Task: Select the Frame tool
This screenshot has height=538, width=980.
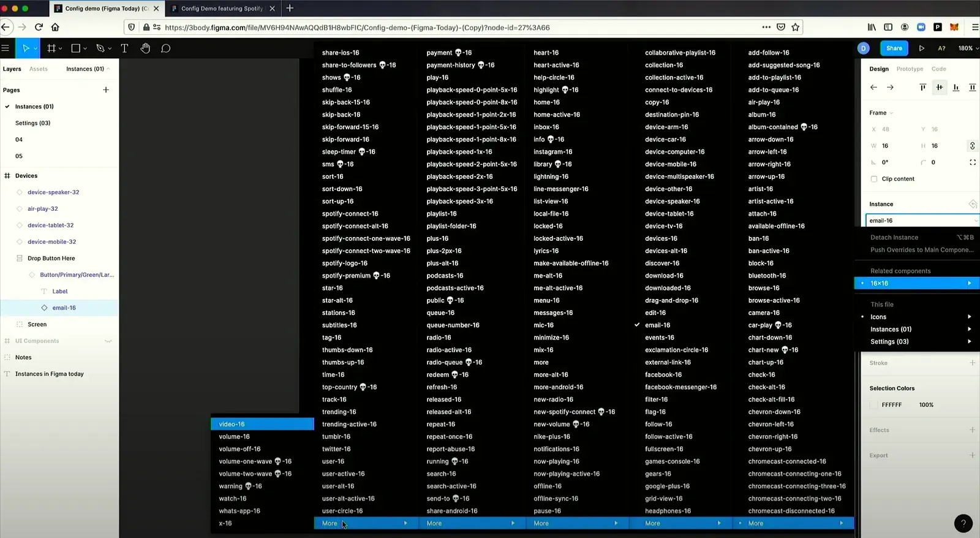Action: (x=51, y=48)
